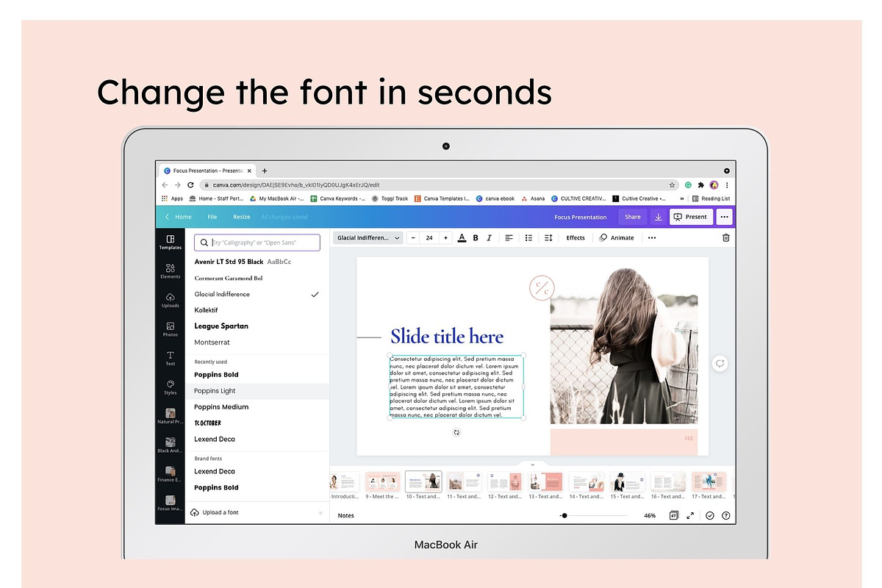Open a new browser tab
882x588 pixels.
(265, 171)
